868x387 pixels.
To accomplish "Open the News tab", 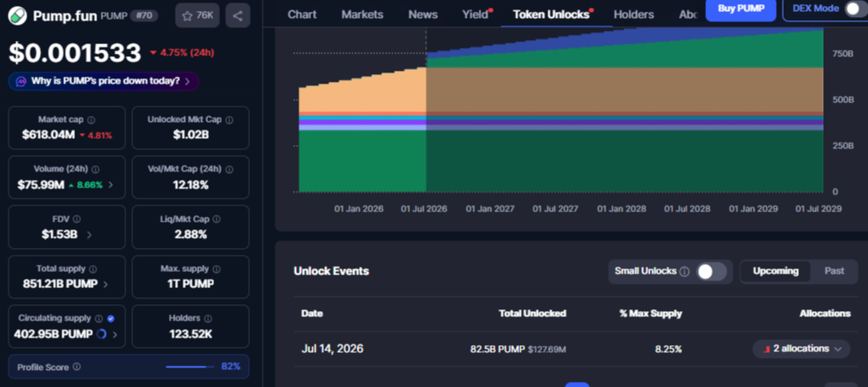I will 422,14.
